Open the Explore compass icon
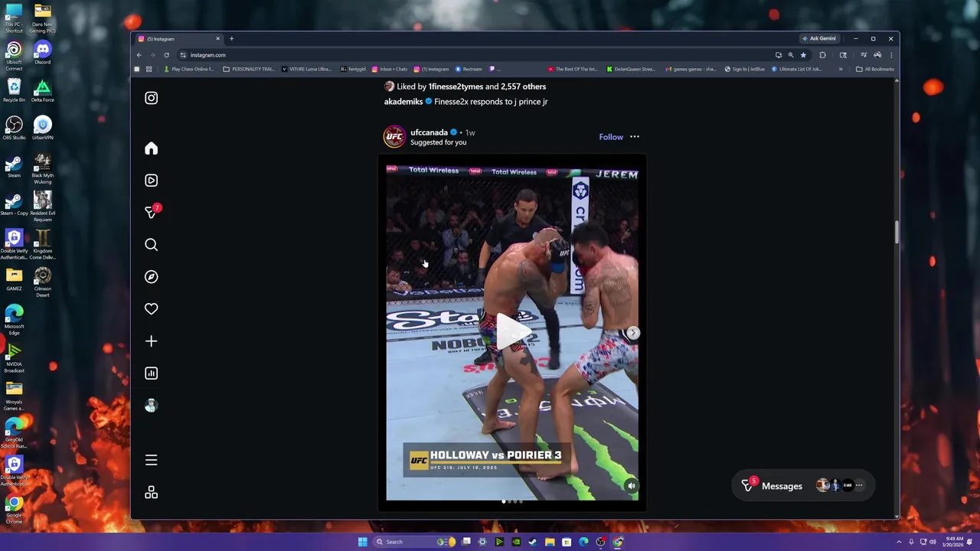980x551 pixels. point(151,277)
